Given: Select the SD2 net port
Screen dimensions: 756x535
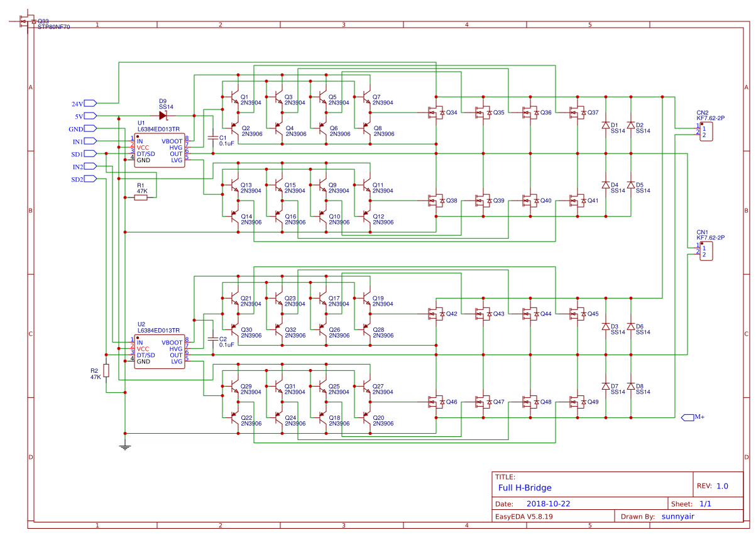Looking at the screenshot, I should click(x=90, y=179).
